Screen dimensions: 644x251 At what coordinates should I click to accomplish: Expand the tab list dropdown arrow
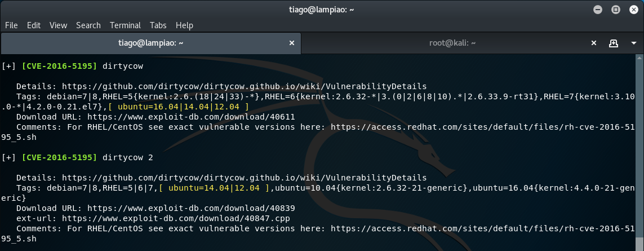point(634,43)
